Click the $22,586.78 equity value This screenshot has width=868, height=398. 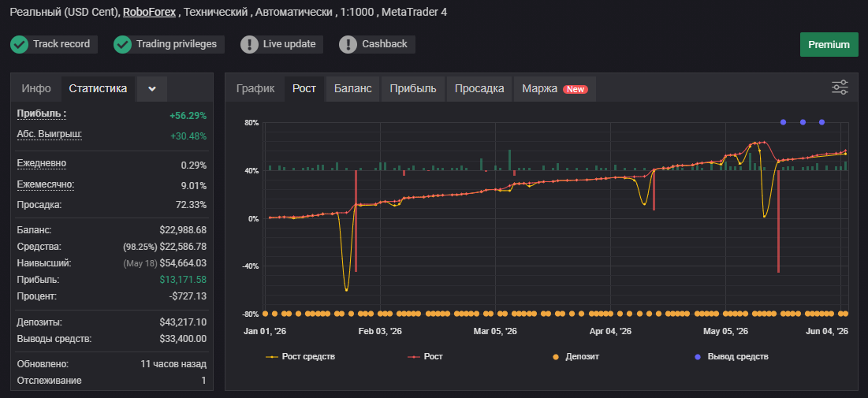click(x=183, y=247)
